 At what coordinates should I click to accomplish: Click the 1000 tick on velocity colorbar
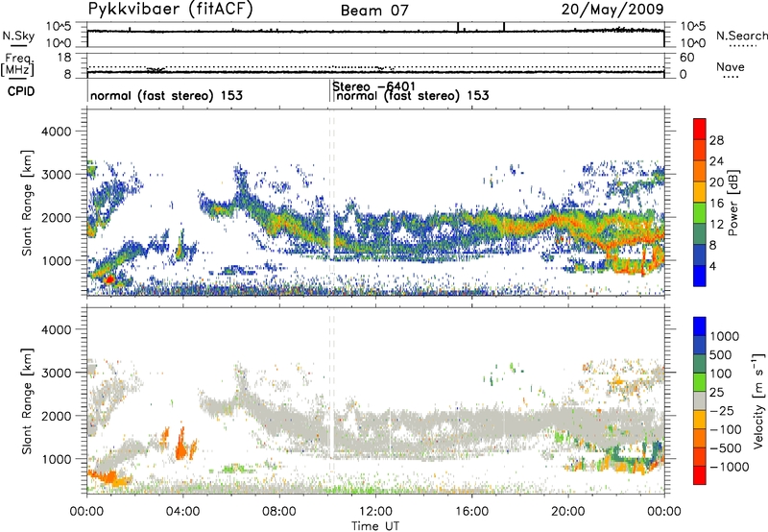(x=725, y=336)
